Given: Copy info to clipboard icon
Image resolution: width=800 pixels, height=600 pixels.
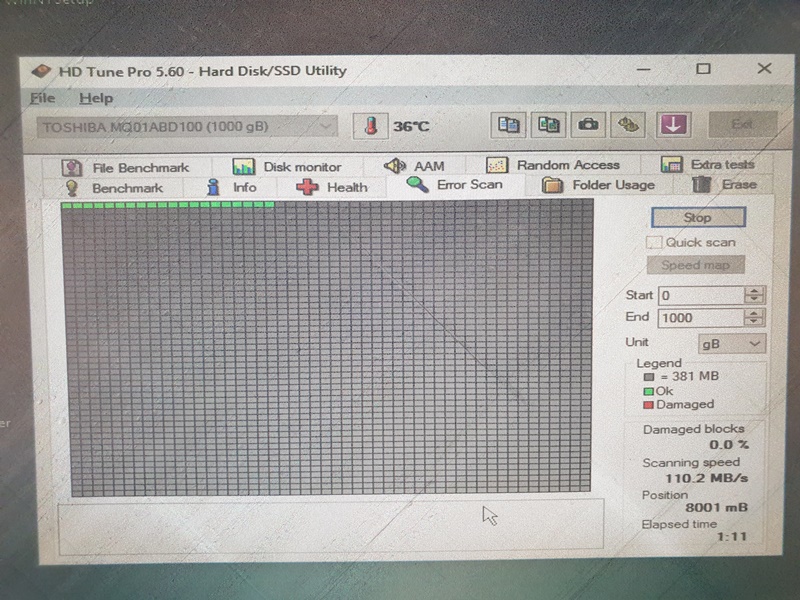Looking at the screenshot, I should click(508, 124).
